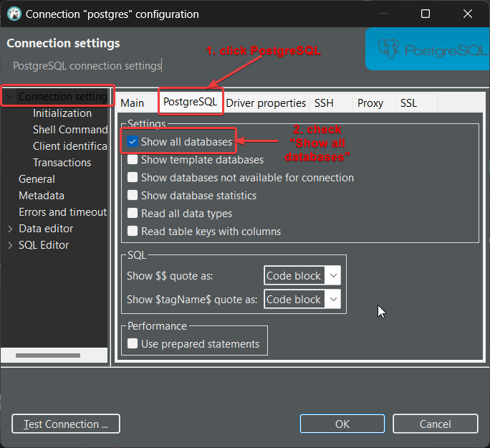490x448 pixels.
Task: Tick Use prepared statements checkbox
Action: (133, 344)
